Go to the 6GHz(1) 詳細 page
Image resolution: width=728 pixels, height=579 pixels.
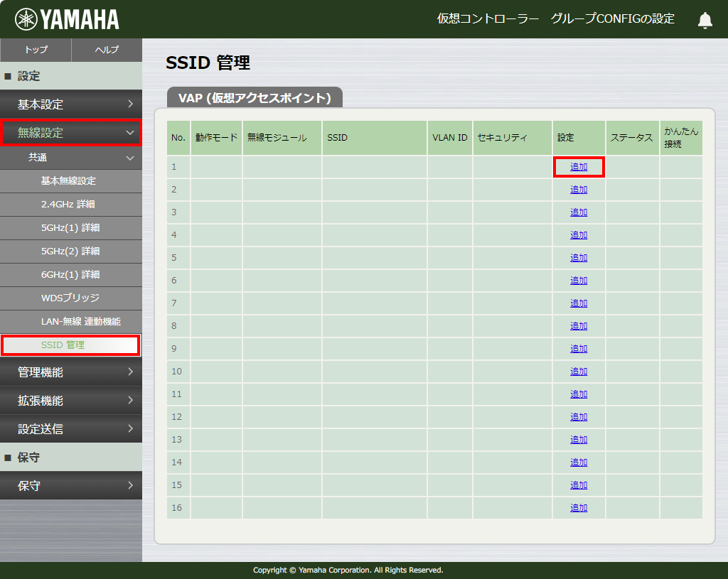pos(70,275)
